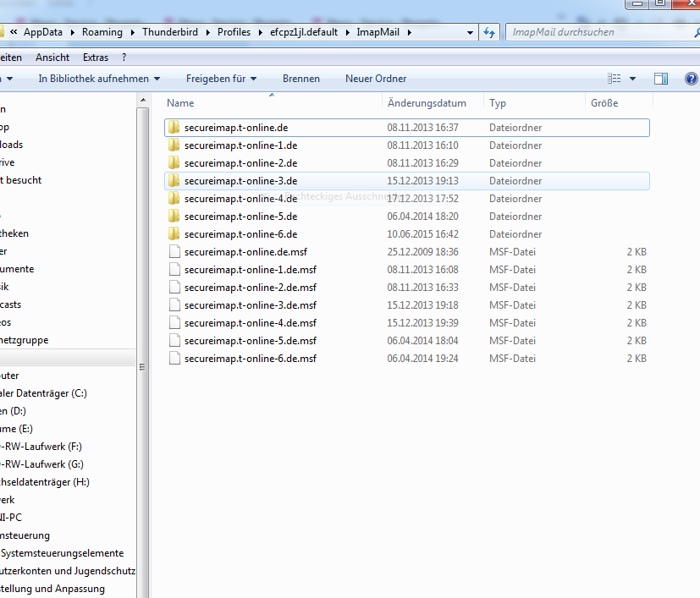Expand the efcpz1jl.default breadcrumb arrow
The width and height of the screenshot is (700, 598).
(x=347, y=33)
